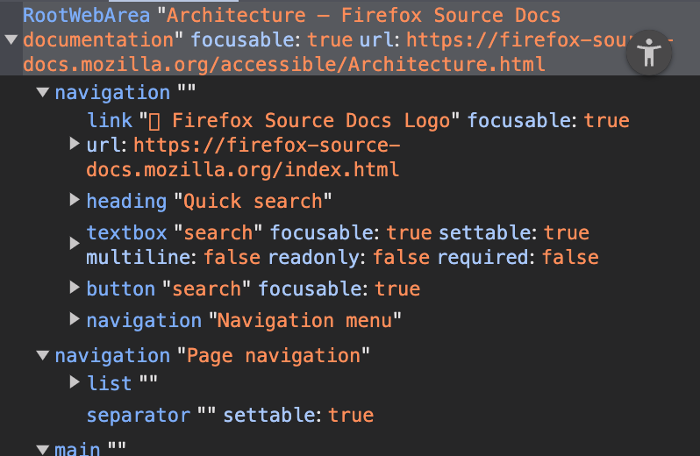Collapse the main "" node

(x=43, y=449)
